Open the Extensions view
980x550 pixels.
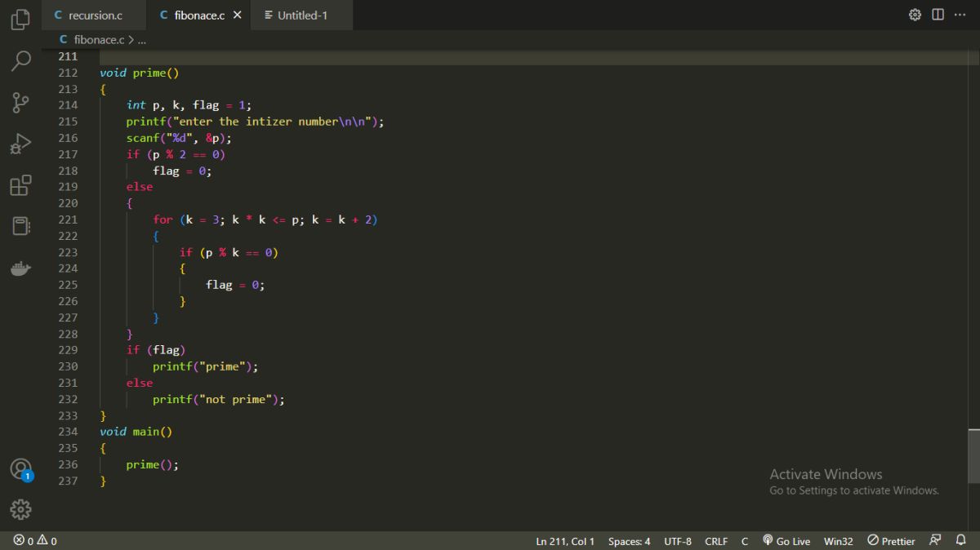pos(20,185)
